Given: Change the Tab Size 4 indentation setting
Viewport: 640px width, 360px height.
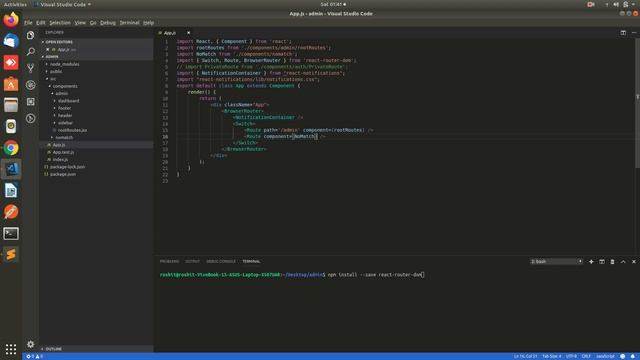Looking at the screenshot, I should click(551, 356).
